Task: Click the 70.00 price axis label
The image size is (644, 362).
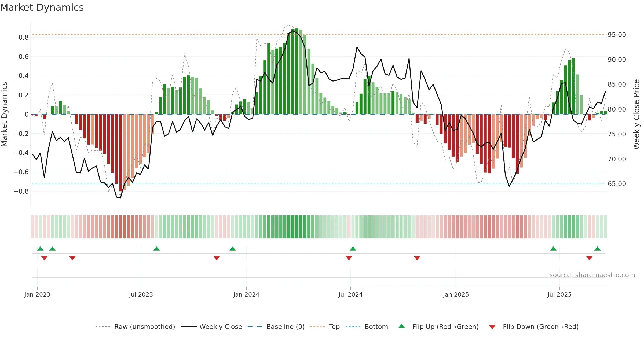Action: tap(617, 159)
